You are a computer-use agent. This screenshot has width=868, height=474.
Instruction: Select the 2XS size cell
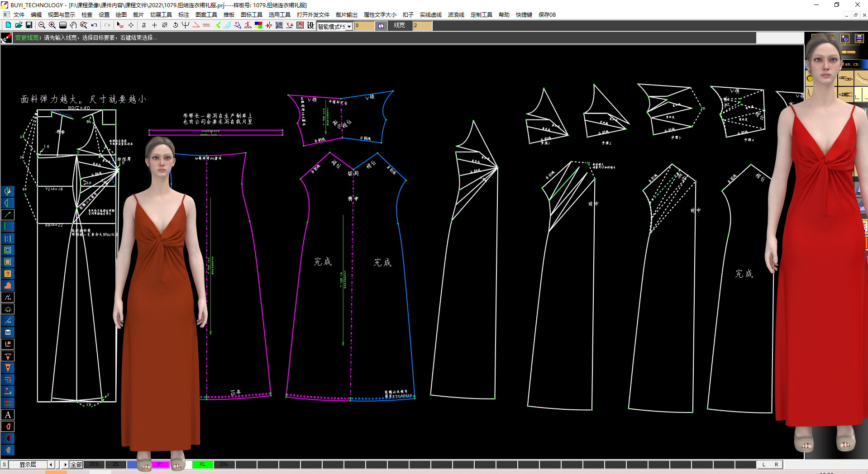(94, 465)
